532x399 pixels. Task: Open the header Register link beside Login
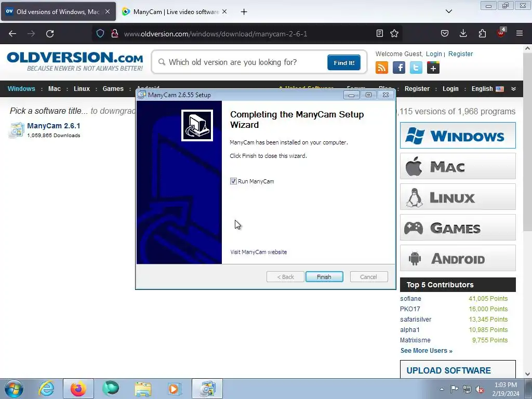[460, 54]
